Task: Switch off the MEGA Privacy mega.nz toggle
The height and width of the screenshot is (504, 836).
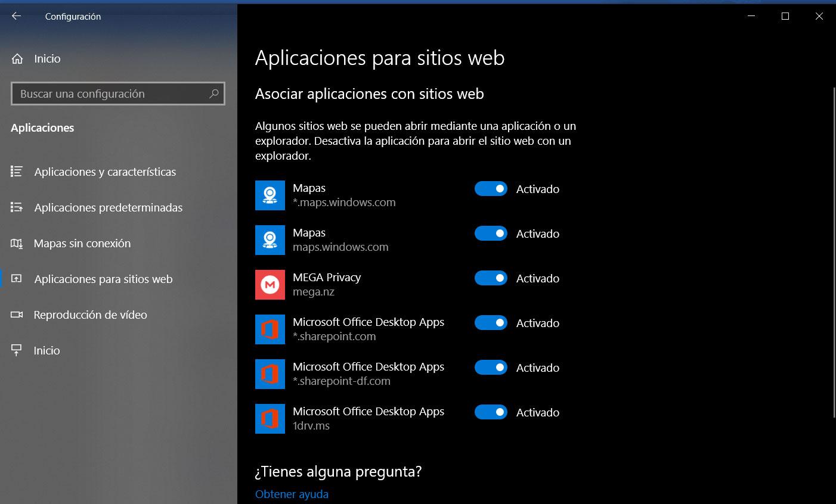Action: coord(491,278)
